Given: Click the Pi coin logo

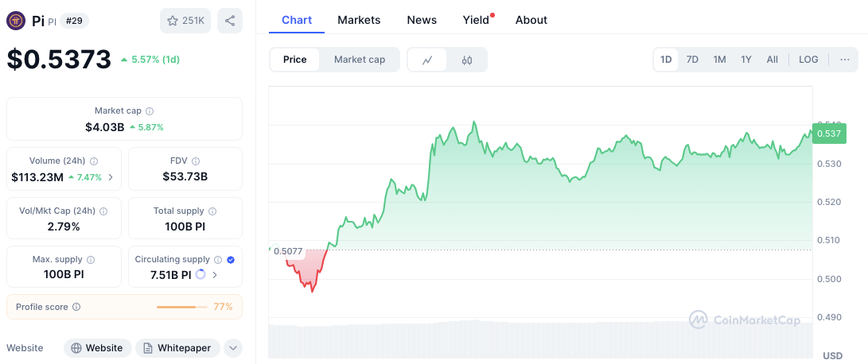Looking at the screenshot, I should [15, 21].
